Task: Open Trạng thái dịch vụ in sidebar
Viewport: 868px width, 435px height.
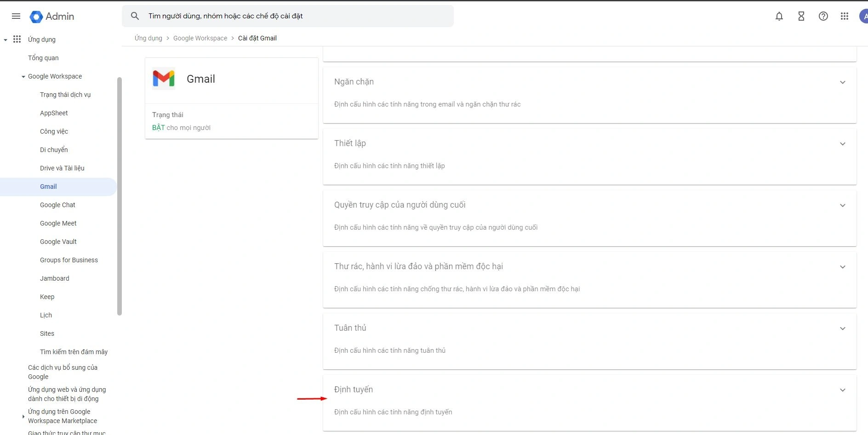Action: [65, 95]
